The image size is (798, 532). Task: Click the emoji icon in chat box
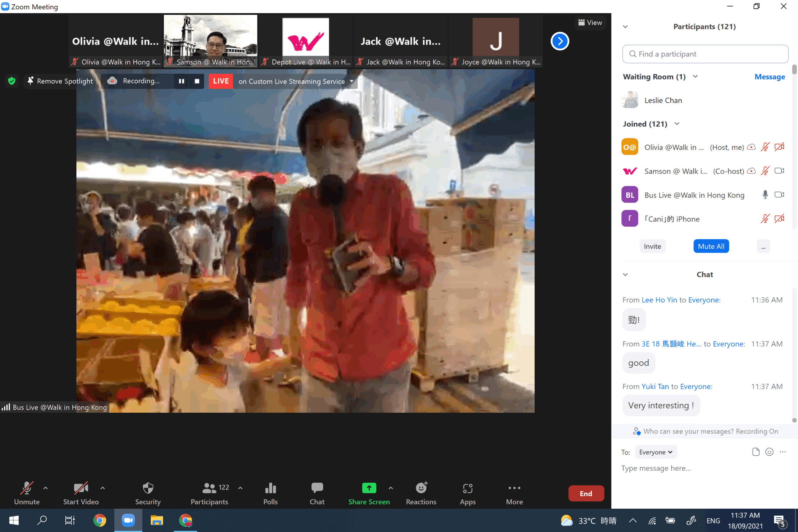pos(769,452)
